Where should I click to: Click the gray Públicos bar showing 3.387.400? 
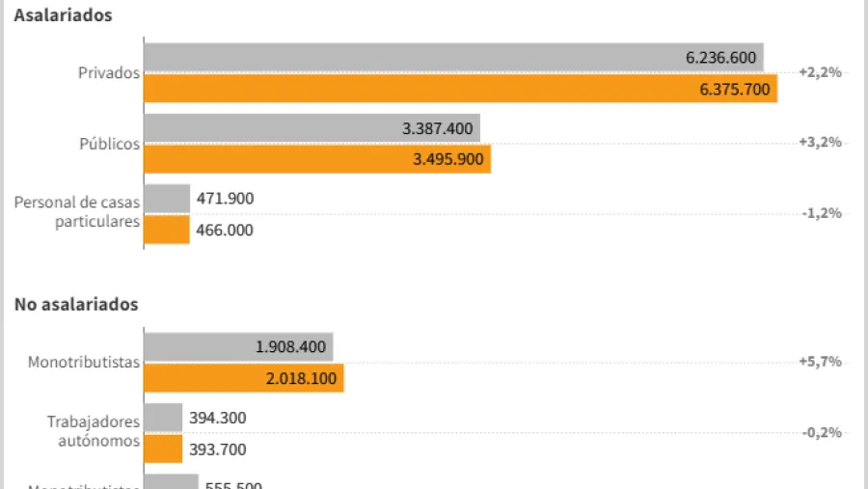click(312, 128)
